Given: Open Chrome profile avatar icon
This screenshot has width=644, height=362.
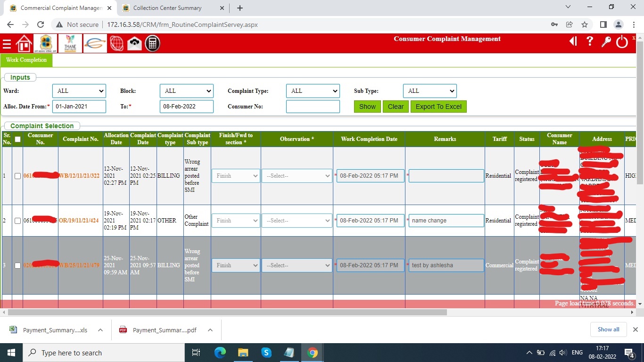Looking at the screenshot, I should click(x=619, y=25).
